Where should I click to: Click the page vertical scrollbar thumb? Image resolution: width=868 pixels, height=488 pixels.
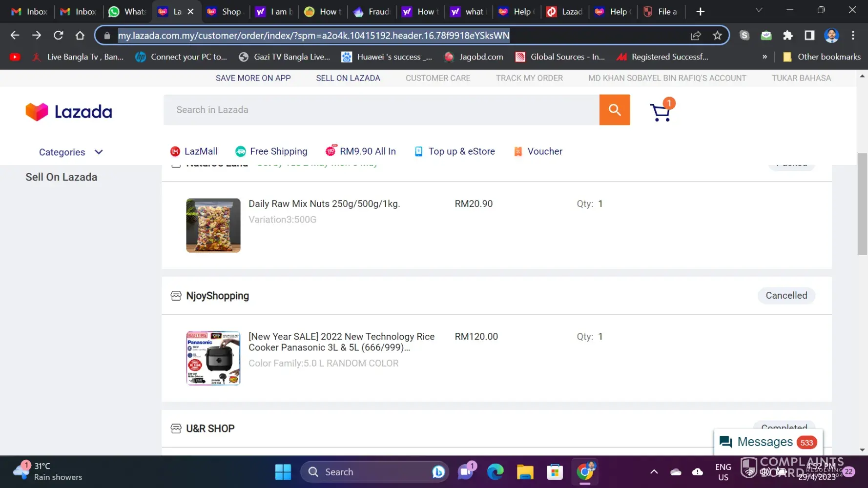(x=862, y=203)
